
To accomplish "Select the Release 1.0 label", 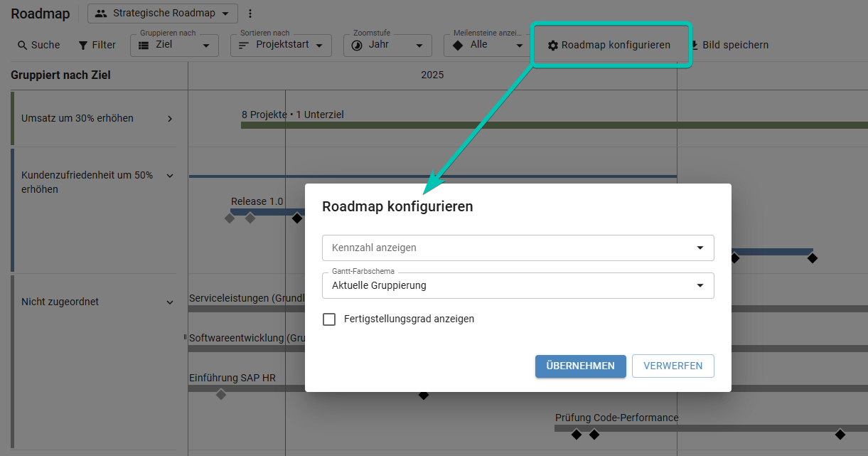I will (257, 201).
